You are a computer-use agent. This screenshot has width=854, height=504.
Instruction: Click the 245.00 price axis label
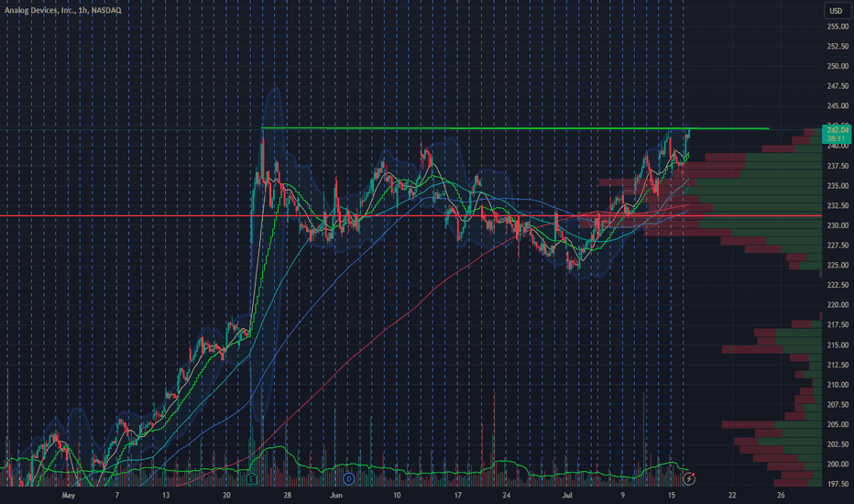(x=838, y=105)
